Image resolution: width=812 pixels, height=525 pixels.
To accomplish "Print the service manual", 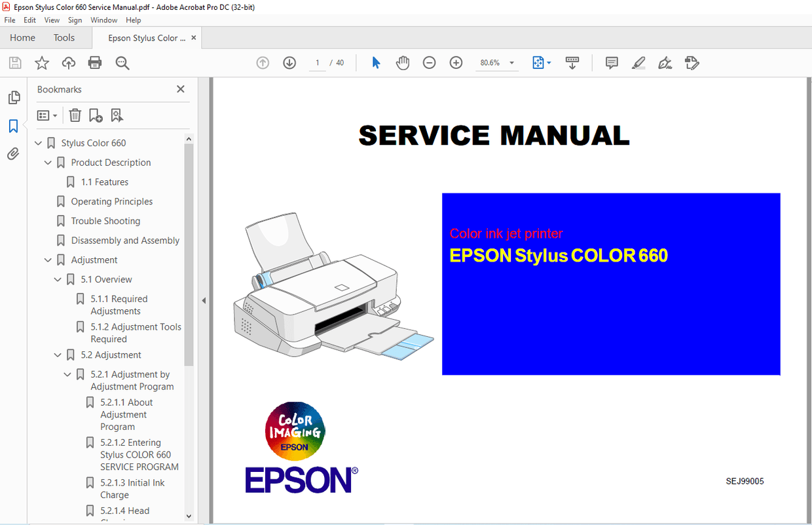I will [95, 62].
